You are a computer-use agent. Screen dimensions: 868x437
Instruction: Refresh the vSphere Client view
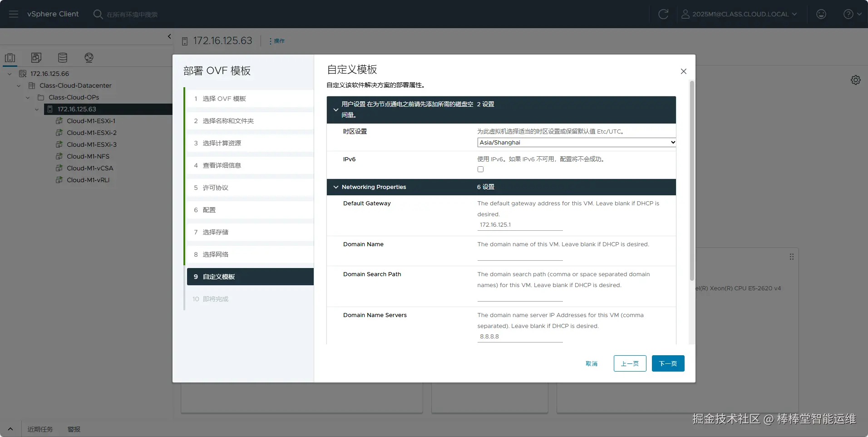663,14
